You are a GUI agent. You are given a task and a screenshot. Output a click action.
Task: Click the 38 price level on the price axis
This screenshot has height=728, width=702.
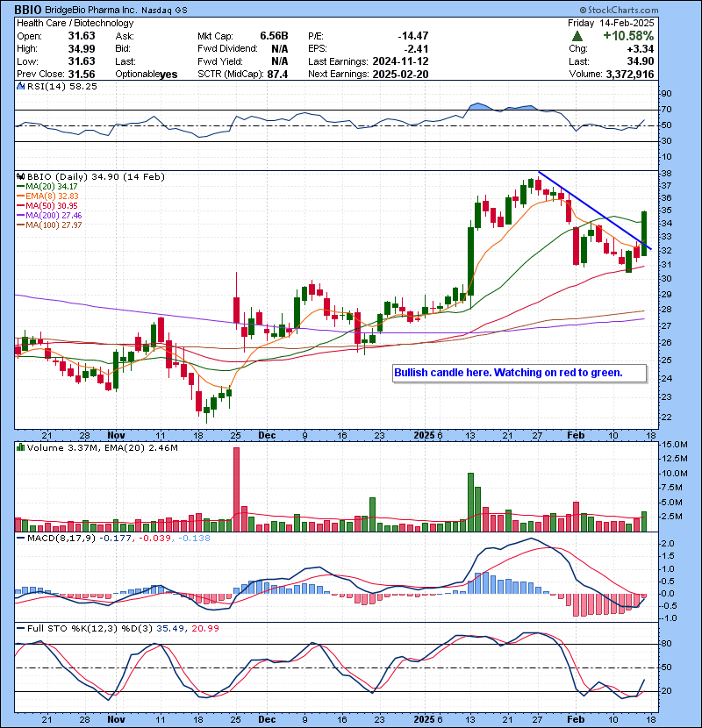[x=666, y=174]
